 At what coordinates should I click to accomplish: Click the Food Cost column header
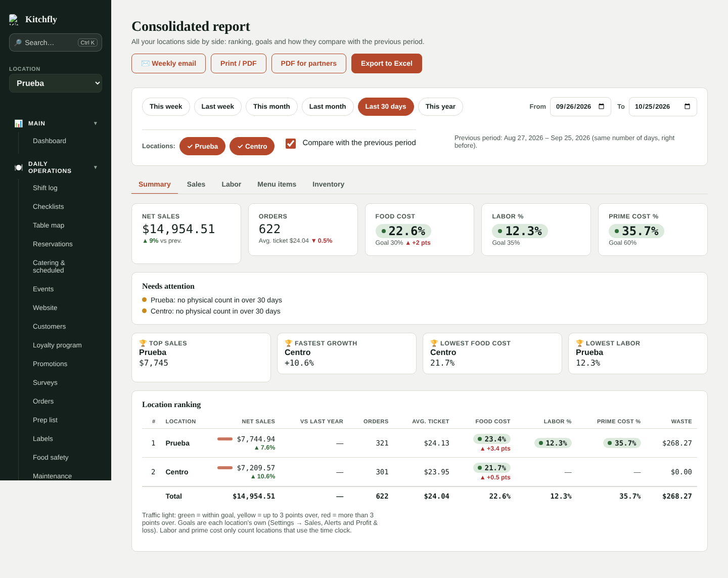tap(493, 421)
